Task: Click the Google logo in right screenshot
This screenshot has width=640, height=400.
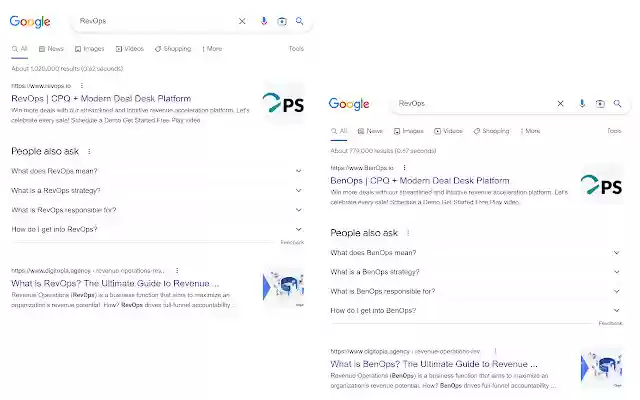Action: (349, 104)
